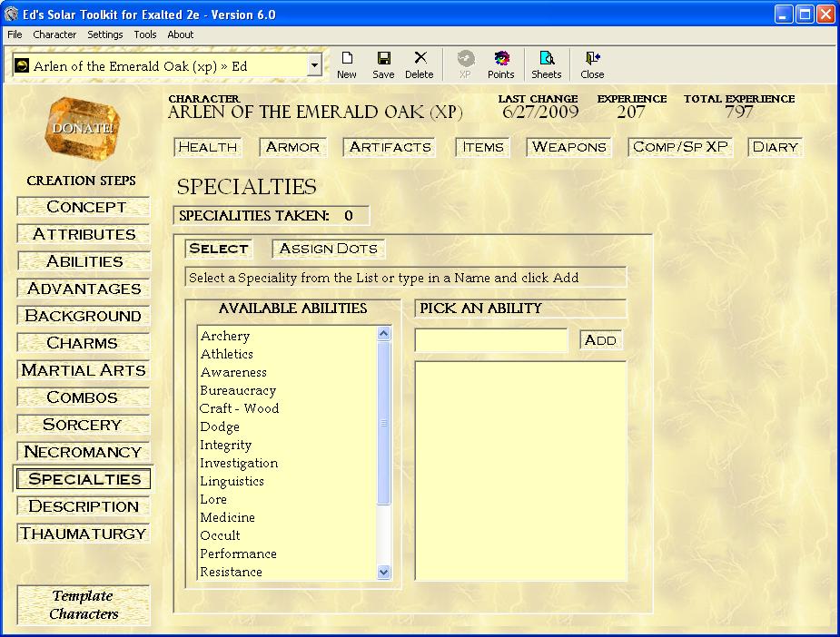Go to the Abilities creation step
The image size is (840, 637).
tap(84, 261)
